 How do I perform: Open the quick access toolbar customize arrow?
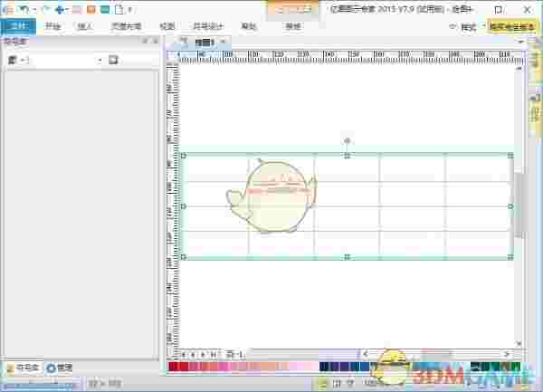click(x=129, y=10)
